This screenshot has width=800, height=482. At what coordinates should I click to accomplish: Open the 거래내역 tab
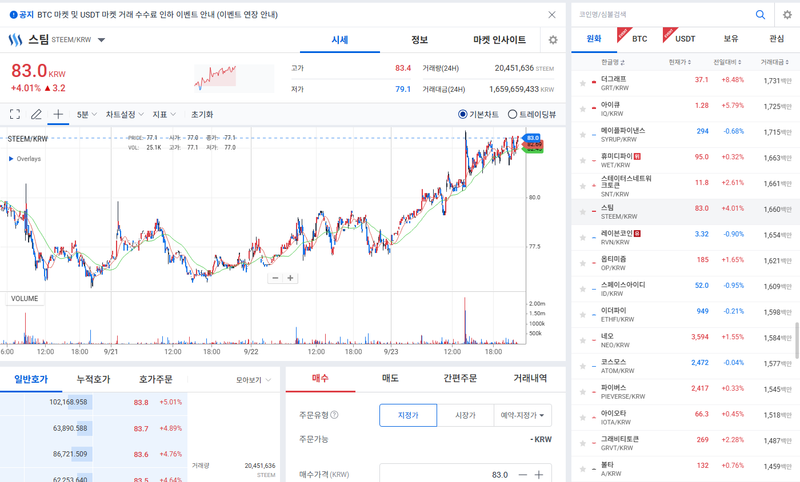530,378
